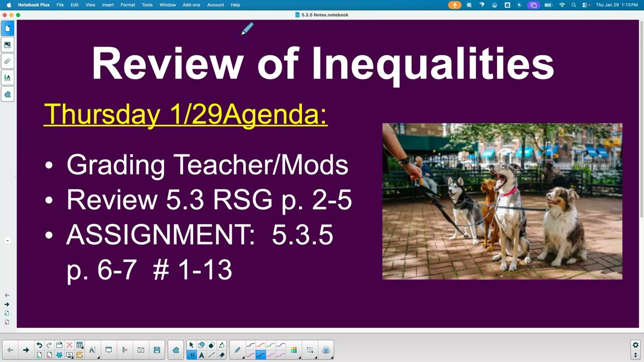This screenshot has width=644, height=362.
Task: Open the Account menu
Action: 215,5
